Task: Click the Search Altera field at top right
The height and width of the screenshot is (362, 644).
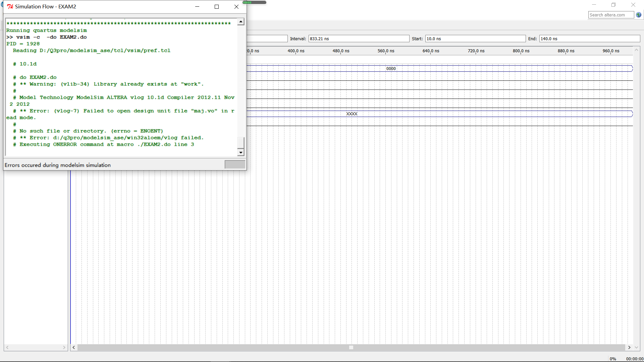Action: click(x=610, y=15)
